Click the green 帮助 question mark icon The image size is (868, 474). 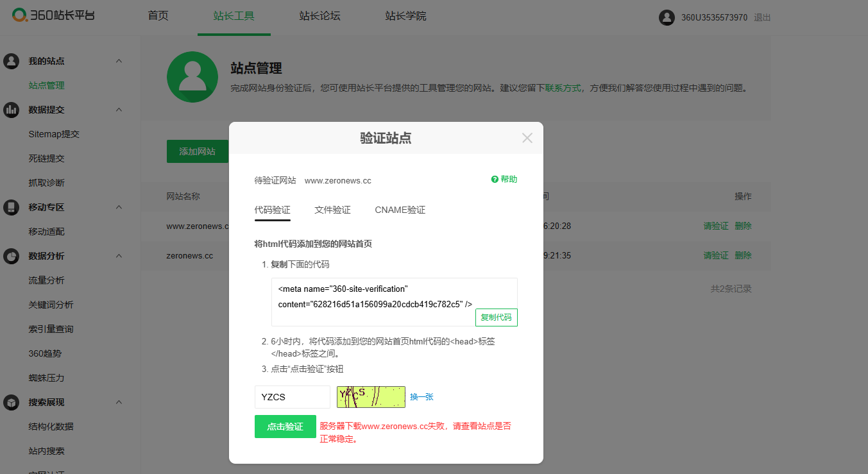tap(495, 180)
